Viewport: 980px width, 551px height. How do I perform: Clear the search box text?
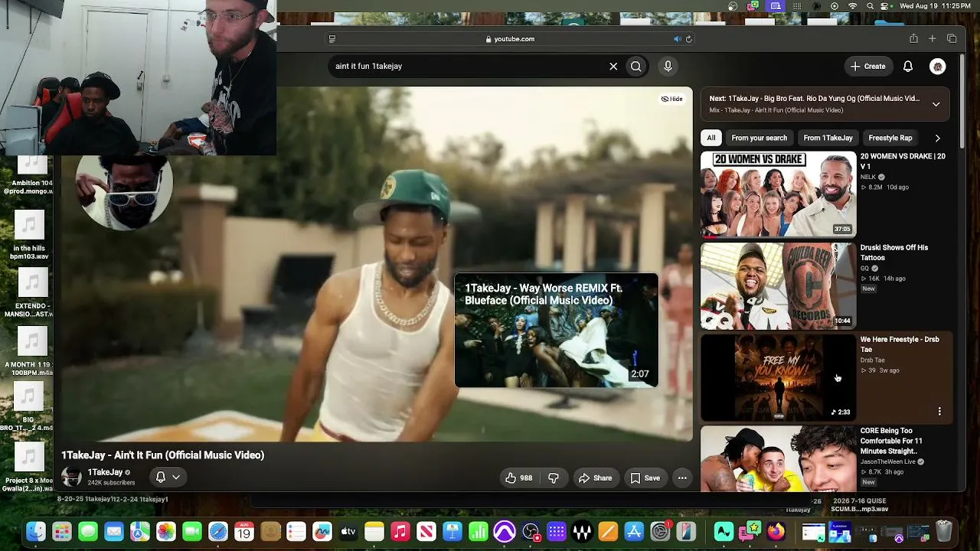pyautogui.click(x=613, y=67)
